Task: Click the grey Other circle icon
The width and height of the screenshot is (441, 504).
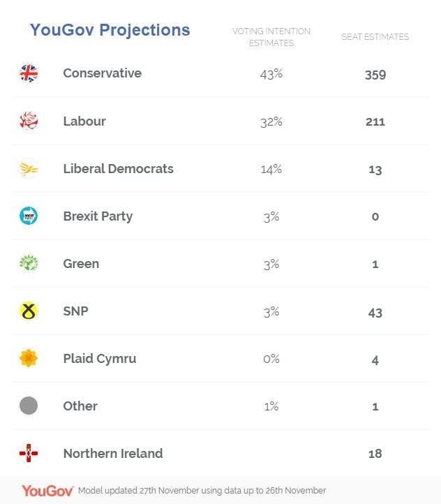Action: point(29,406)
